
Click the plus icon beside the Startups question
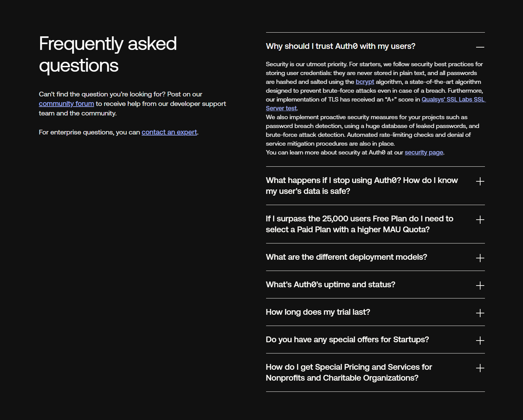click(x=480, y=341)
